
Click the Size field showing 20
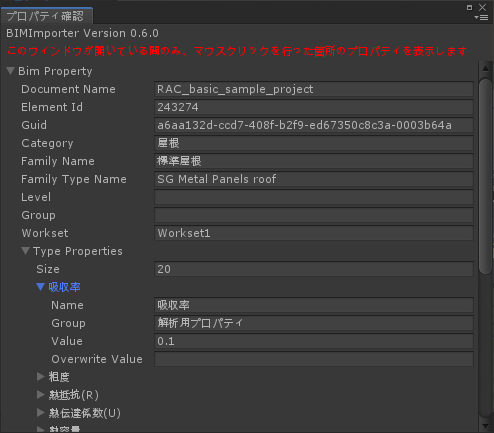coord(314,269)
